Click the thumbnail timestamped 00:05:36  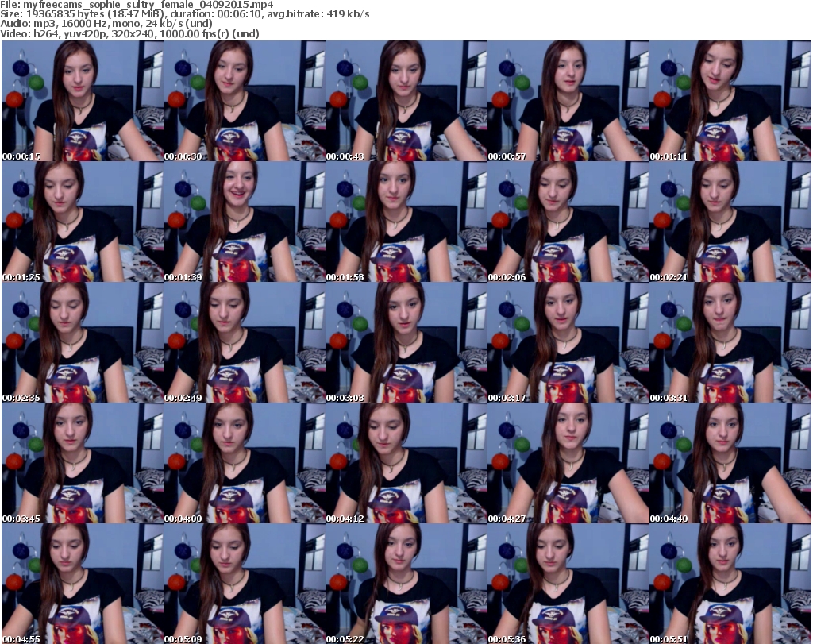[568, 584]
